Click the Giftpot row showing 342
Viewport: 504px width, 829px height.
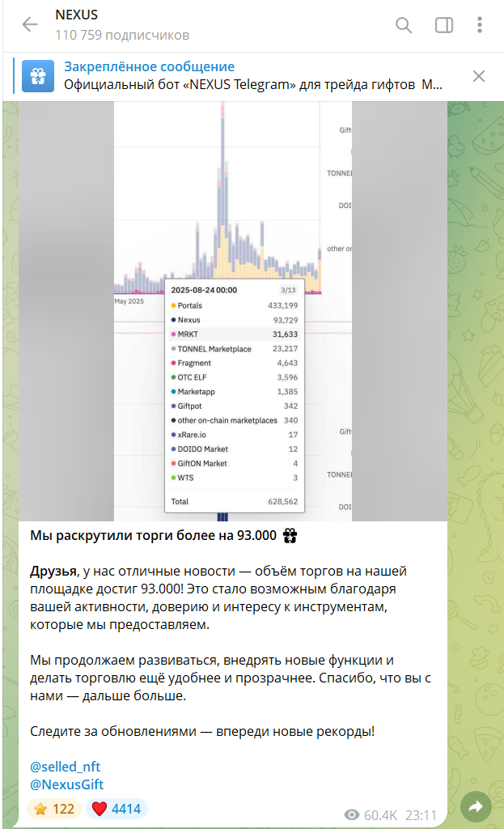pyautogui.click(x=235, y=406)
